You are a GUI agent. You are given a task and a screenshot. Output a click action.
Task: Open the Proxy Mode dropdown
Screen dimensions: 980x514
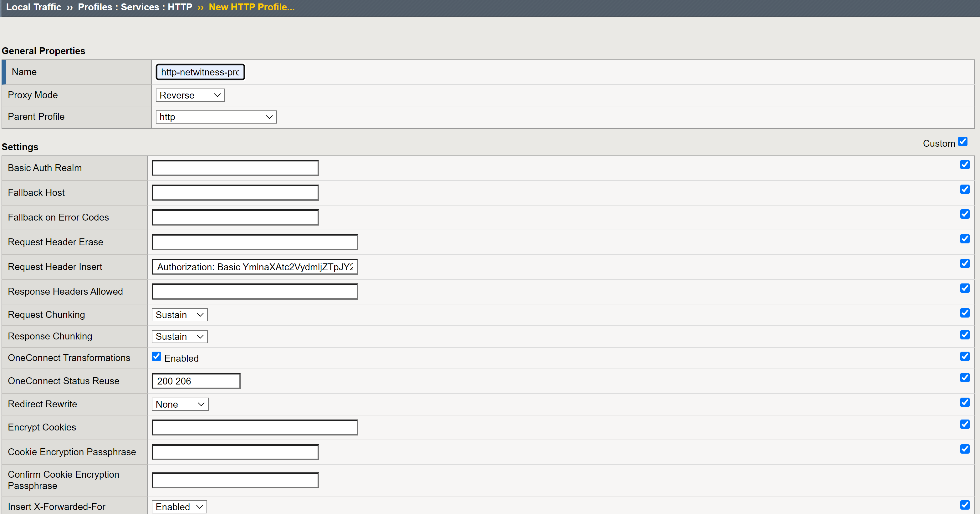pos(190,95)
